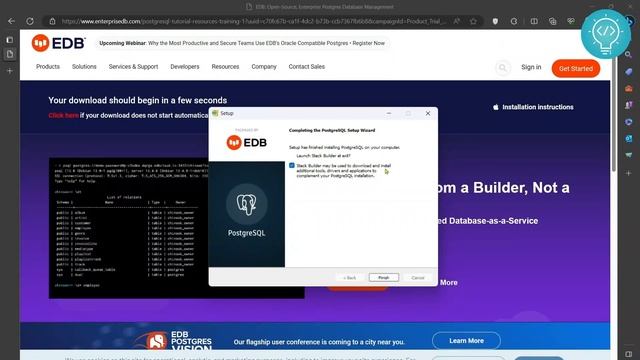The height and width of the screenshot is (360, 640).
Task: Open the shield tracking prevention icon
Action: (x=495, y=21)
